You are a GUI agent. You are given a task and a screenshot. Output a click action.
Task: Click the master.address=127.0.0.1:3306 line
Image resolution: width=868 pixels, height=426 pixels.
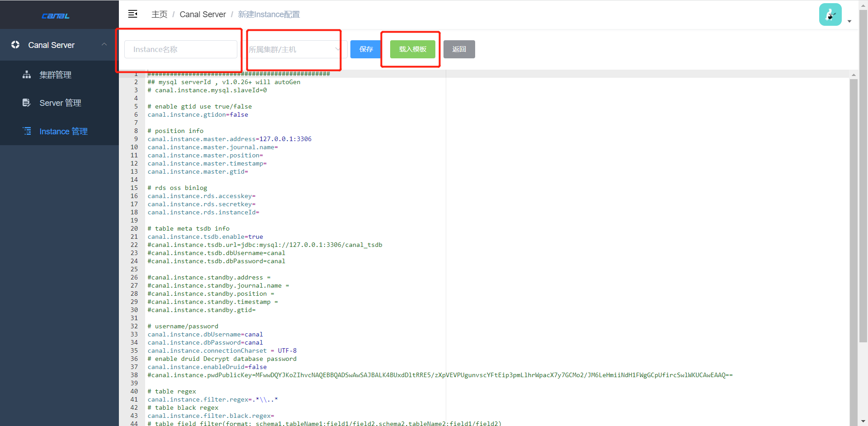229,139
